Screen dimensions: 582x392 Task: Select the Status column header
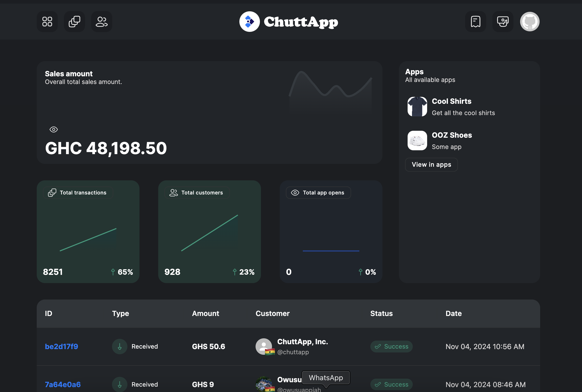click(381, 313)
